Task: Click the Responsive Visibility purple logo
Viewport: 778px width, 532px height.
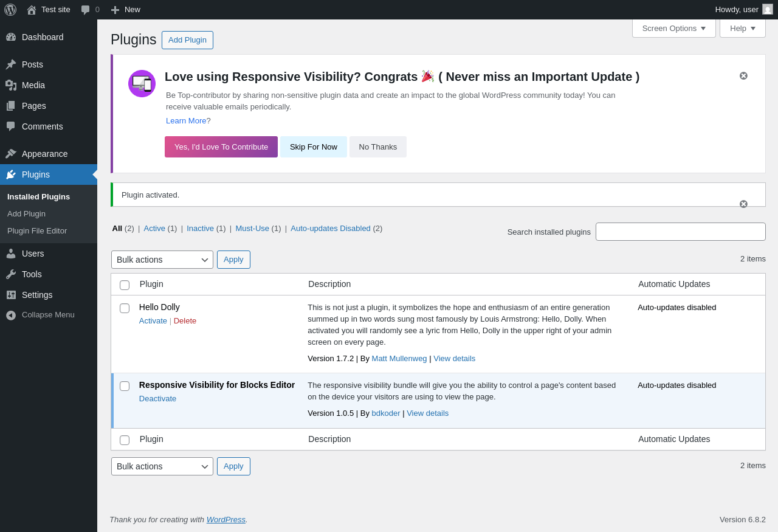Action: (142, 83)
